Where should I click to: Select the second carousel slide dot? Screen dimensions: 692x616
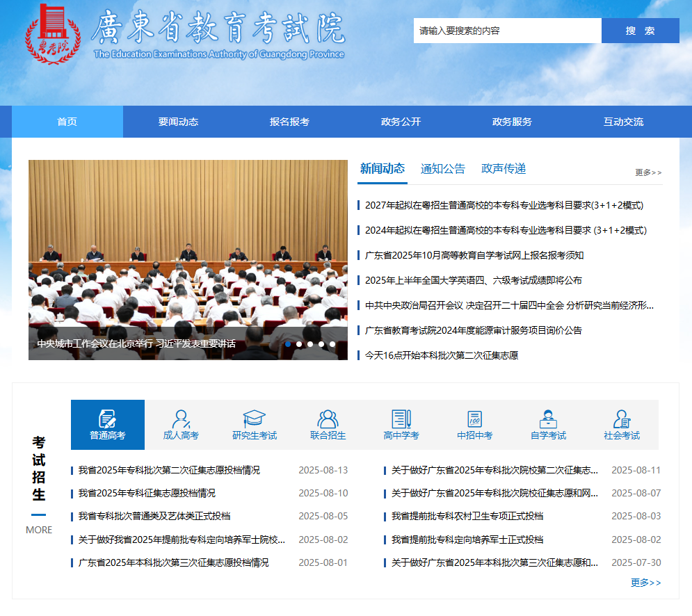299,344
